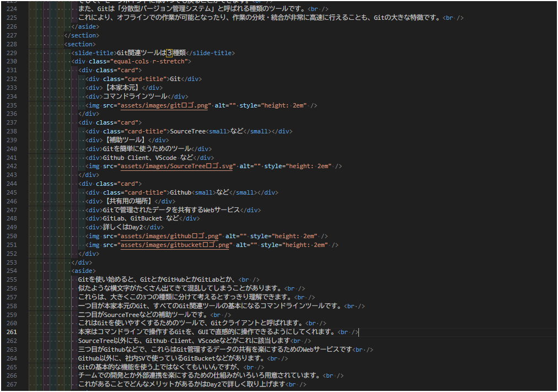Click line number 261 in the gutter
Screen dimensions: 558x392
[11, 332]
